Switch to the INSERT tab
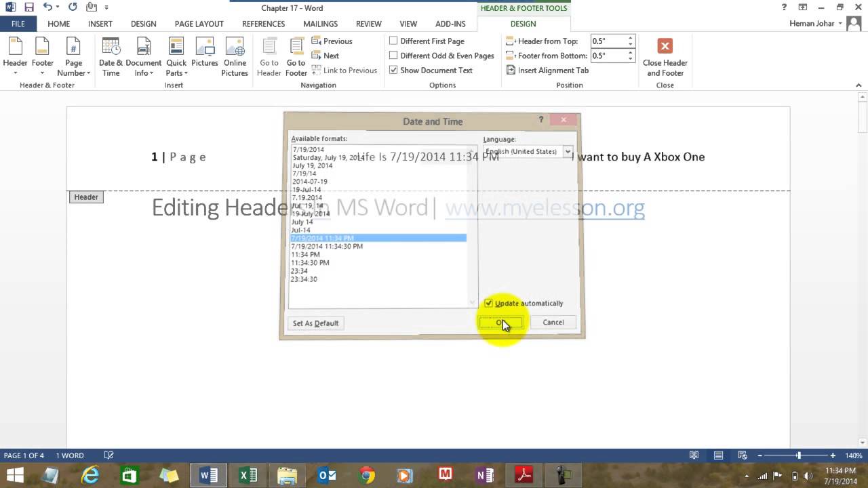The width and height of the screenshot is (868, 488). click(100, 24)
